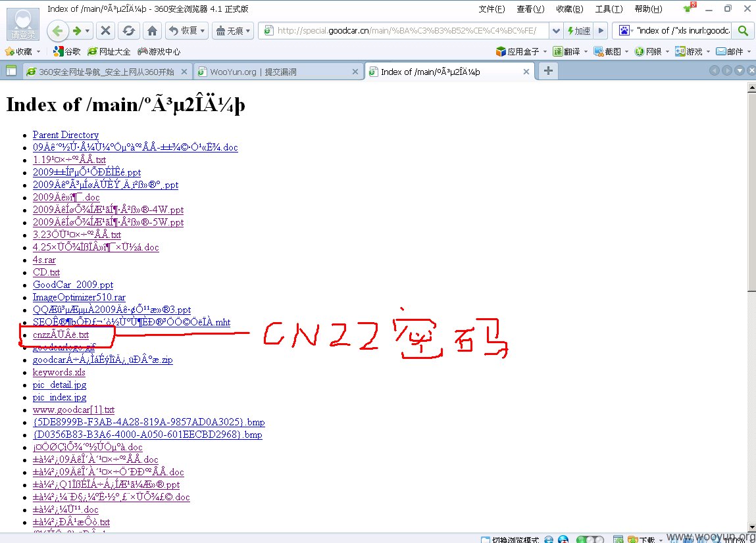Click the 下载 download status item

(x=642, y=540)
